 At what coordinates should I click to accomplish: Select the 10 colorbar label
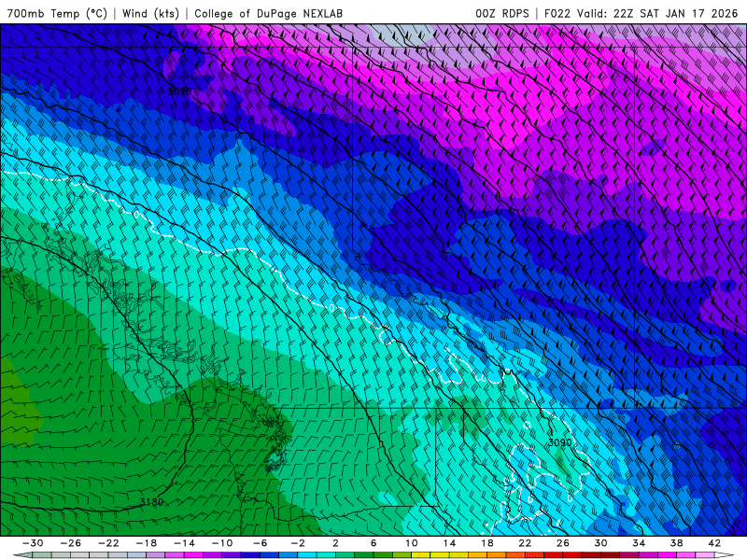point(412,543)
